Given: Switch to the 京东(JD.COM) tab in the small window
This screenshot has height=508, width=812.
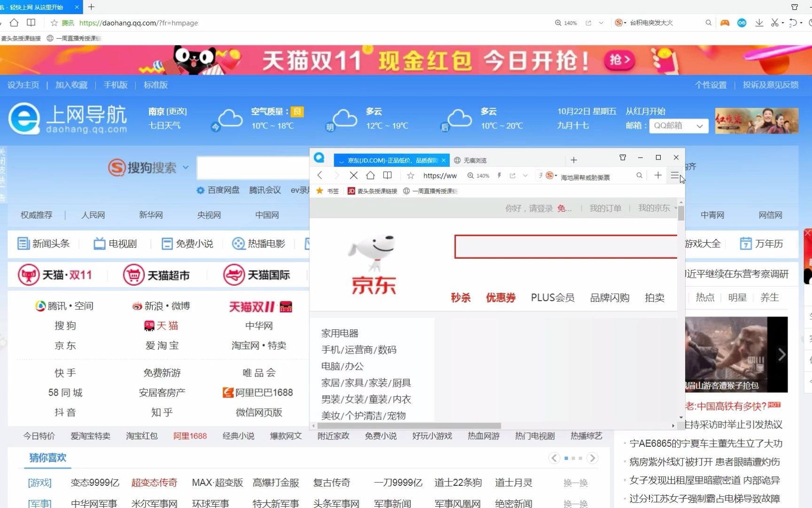Looking at the screenshot, I should (x=392, y=160).
